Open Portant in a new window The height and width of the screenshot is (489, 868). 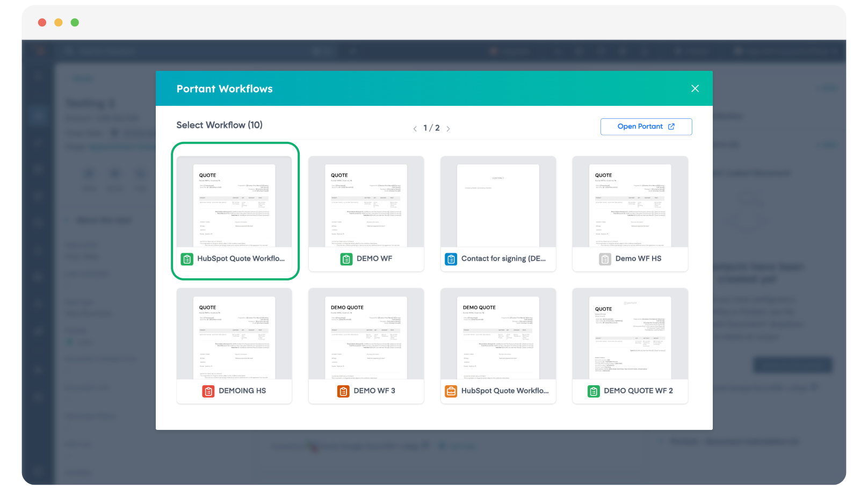click(646, 127)
